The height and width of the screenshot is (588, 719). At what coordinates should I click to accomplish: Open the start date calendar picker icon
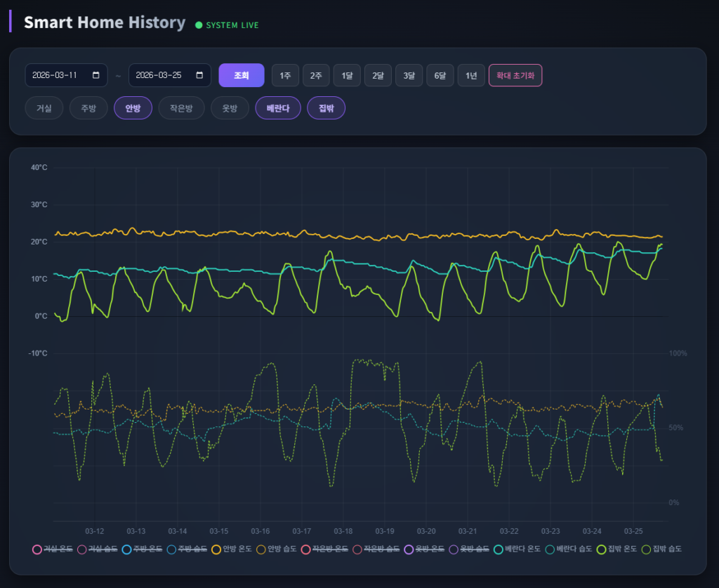click(x=95, y=75)
